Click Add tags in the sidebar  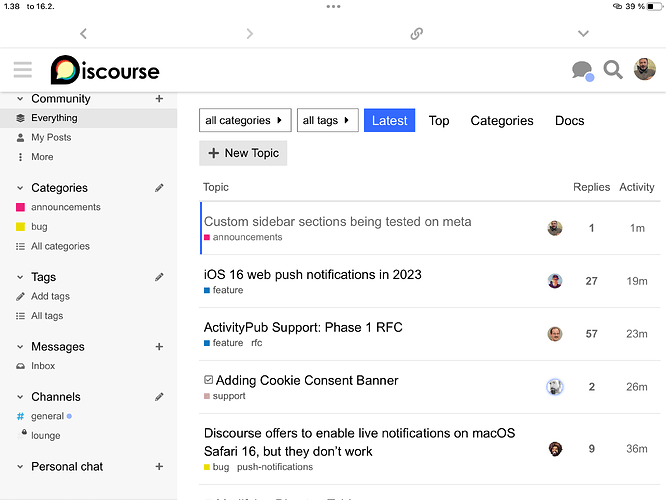tap(50, 297)
